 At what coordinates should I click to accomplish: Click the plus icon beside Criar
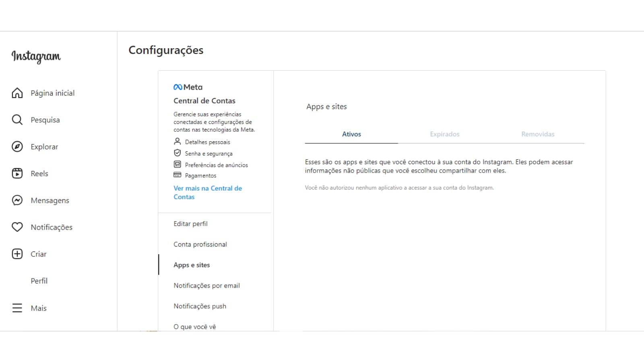click(x=17, y=254)
